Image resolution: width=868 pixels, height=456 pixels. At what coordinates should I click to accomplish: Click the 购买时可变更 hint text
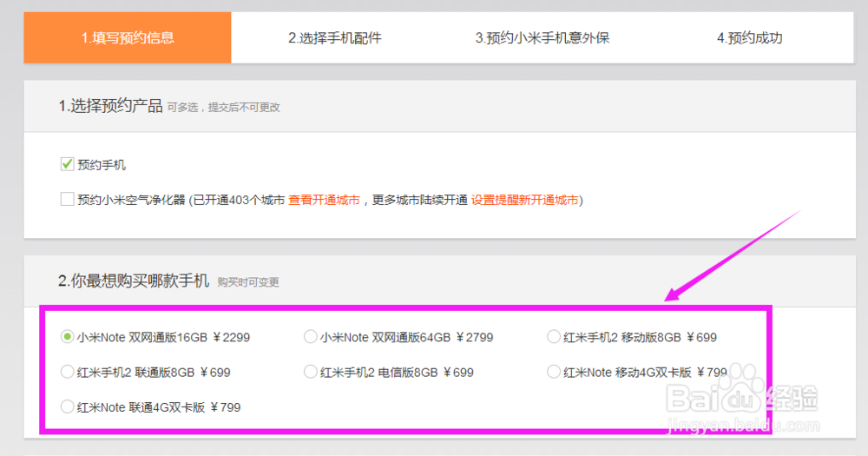click(x=248, y=282)
